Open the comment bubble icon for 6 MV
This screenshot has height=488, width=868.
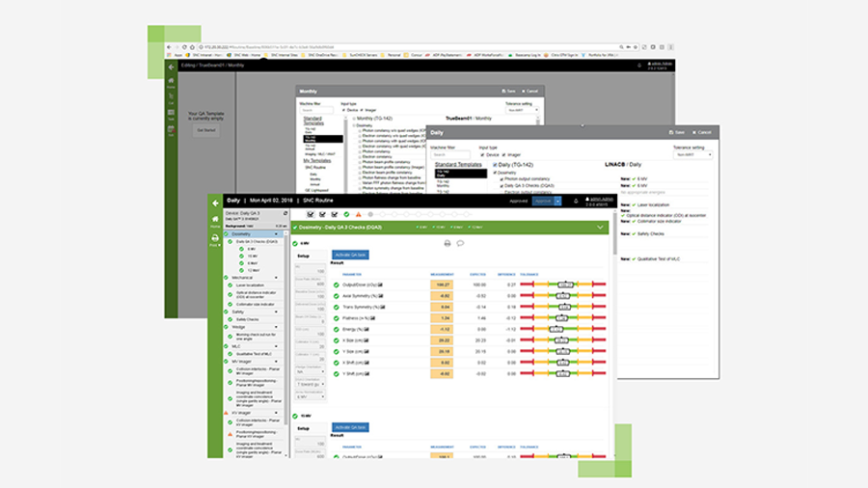coord(460,243)
